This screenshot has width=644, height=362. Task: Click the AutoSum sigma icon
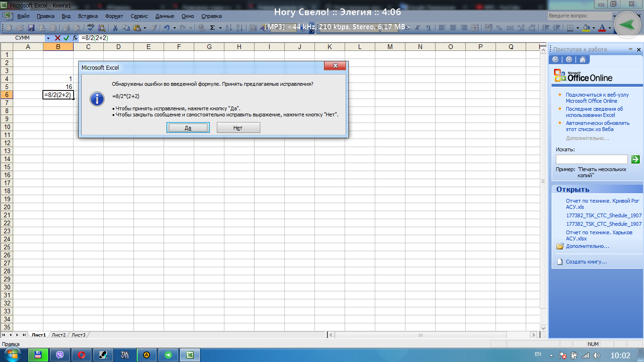point(213,28)
